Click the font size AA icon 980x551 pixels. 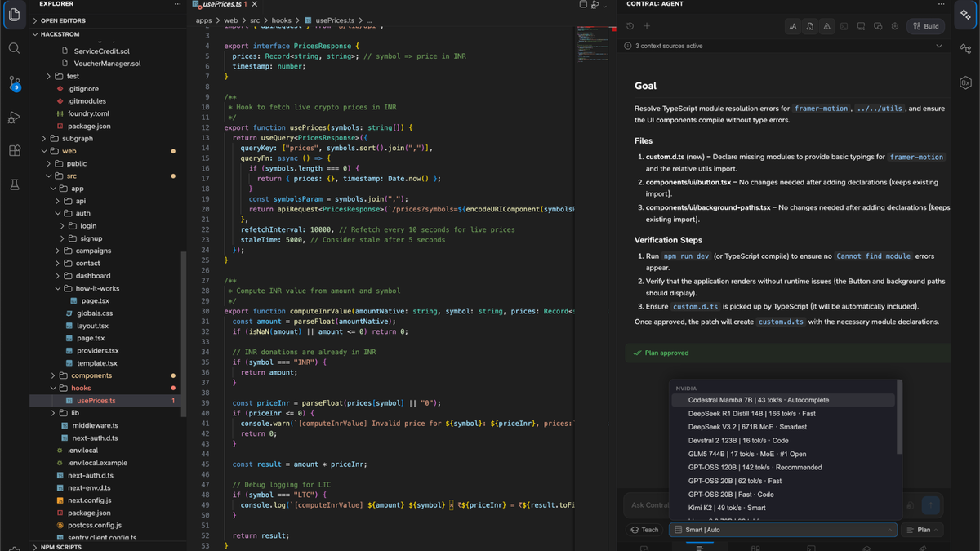pyautogui.click(x=792, y=26)
